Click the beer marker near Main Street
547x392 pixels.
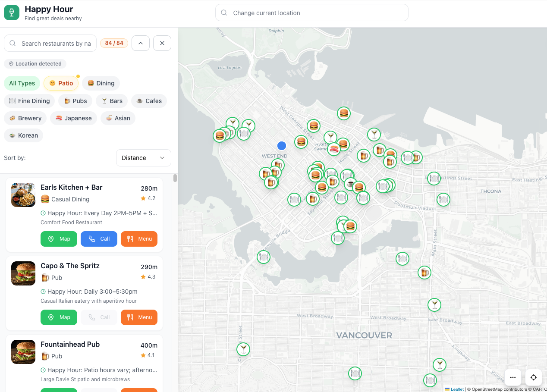[x=424, y=273]
